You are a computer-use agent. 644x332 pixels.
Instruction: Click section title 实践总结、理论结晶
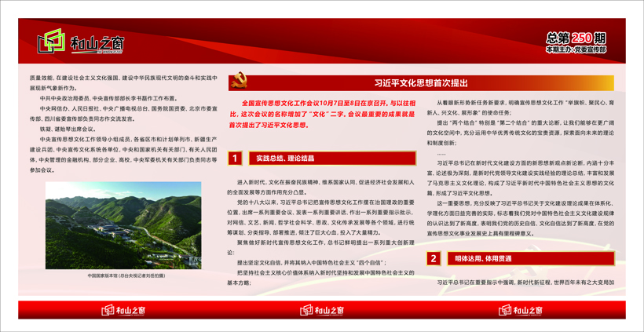(285, 158)
